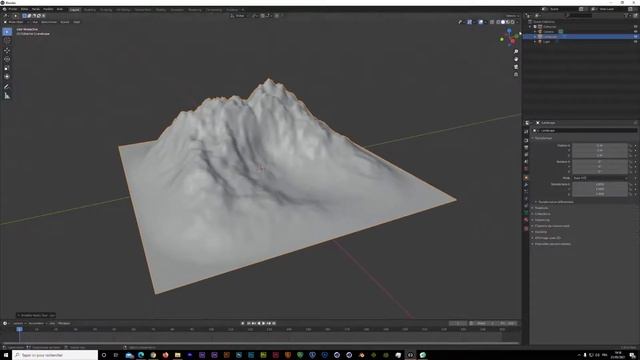Viewport: 640px width, 360px height.
Task: Open the rotation Mode dropdown in Transform panel
Action: pyautogui.click(x=600, y=178)
